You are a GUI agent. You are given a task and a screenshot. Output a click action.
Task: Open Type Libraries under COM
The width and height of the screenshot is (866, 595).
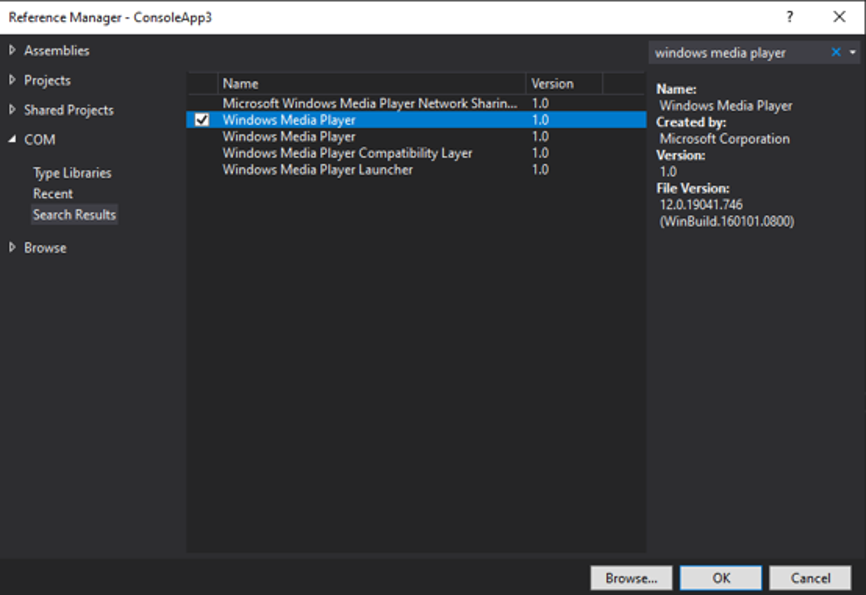(72, 173)
